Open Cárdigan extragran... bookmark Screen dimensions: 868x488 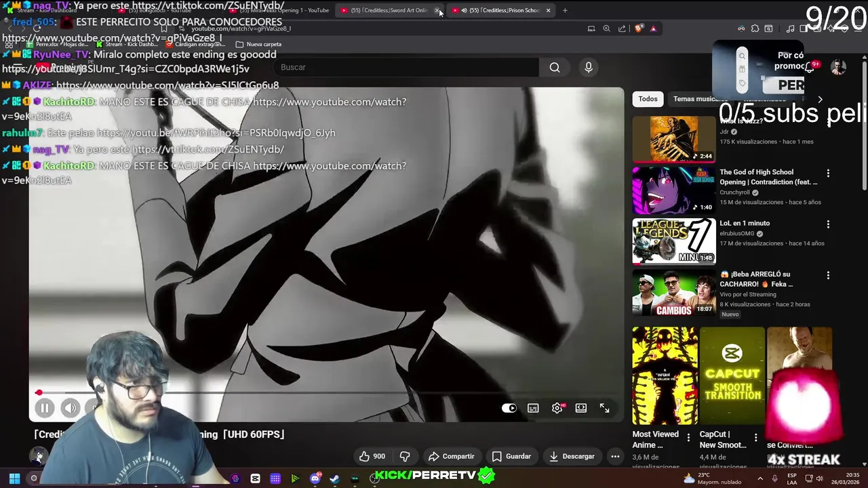click(195, 44)
